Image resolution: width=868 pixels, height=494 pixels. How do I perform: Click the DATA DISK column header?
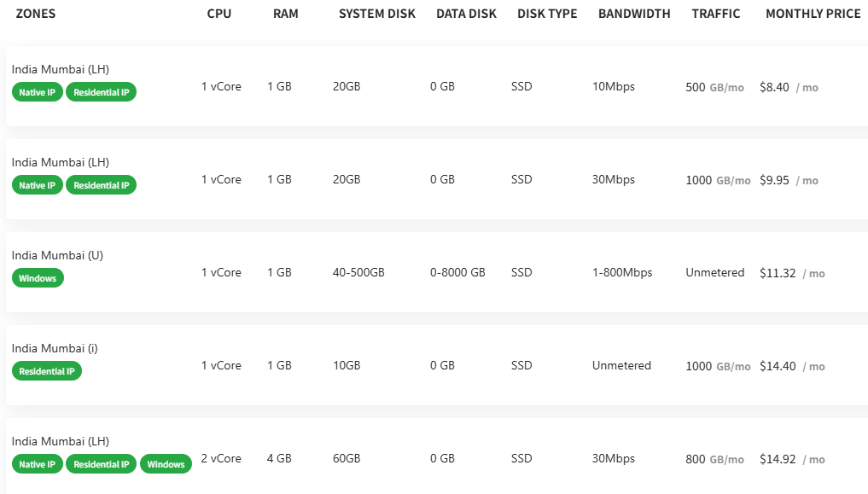468,14
